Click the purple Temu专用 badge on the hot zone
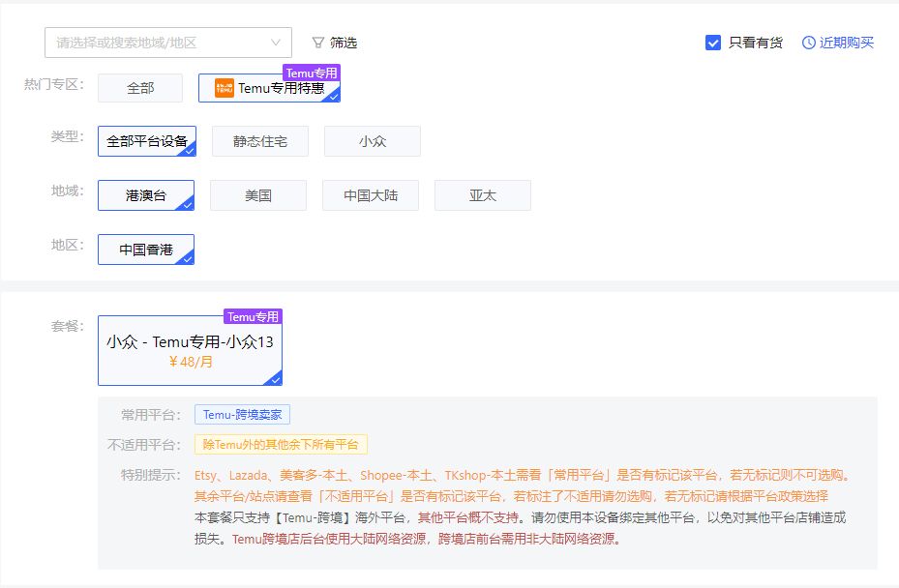The height and width of the screenshot is (588, 899). pyautogui.click(x=312, y=73)
